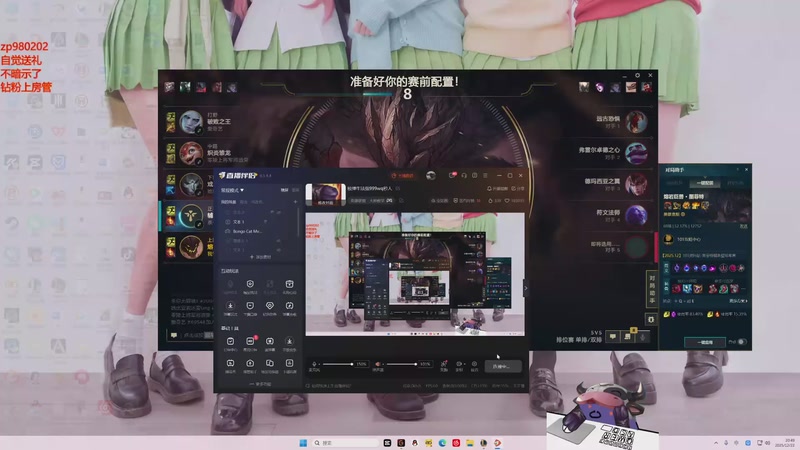Open the settings gear beside the record icon

[x=474, y=364]
